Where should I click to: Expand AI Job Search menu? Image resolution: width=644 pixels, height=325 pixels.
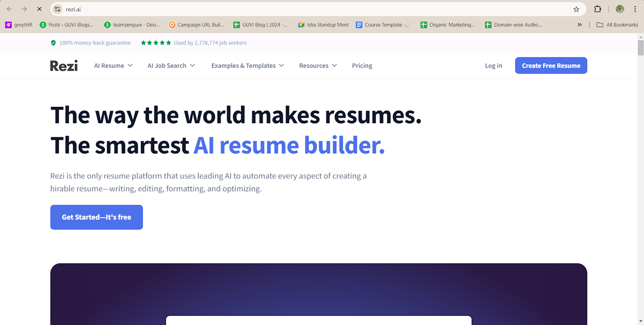[x=171, y=66]
